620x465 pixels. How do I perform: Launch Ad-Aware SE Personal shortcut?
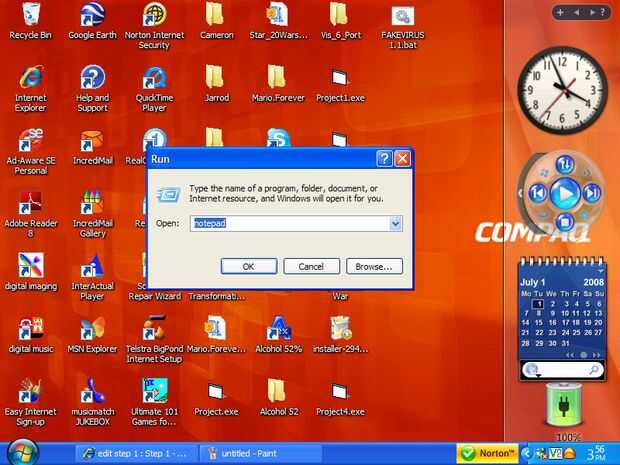30,152
